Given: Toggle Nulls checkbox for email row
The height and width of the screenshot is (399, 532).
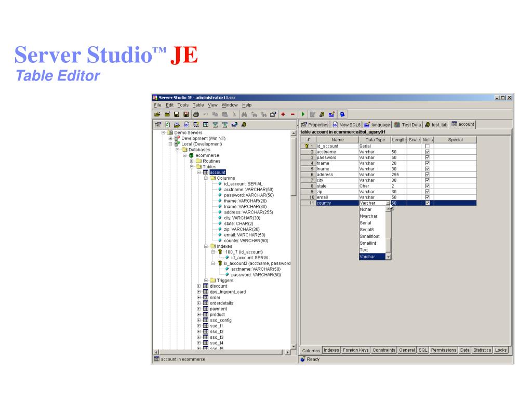Looking at the screenshot, I should click(x=428, y=197).
